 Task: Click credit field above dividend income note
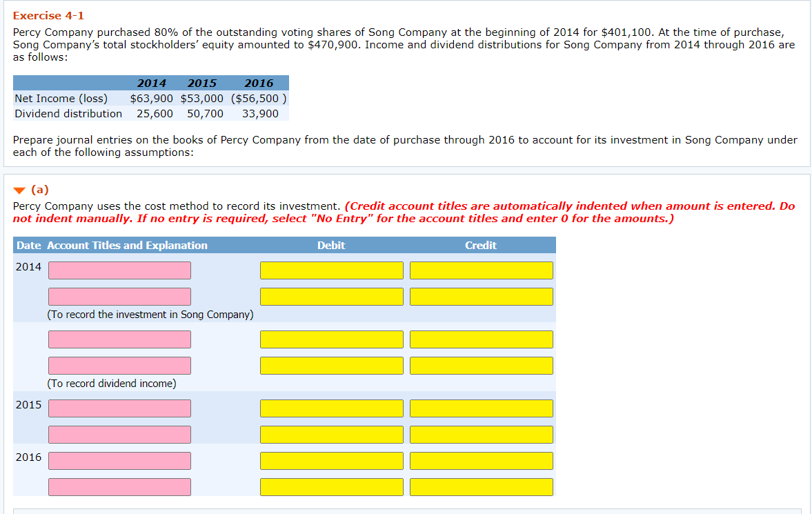pyautogui.click(x=481, y=366)
